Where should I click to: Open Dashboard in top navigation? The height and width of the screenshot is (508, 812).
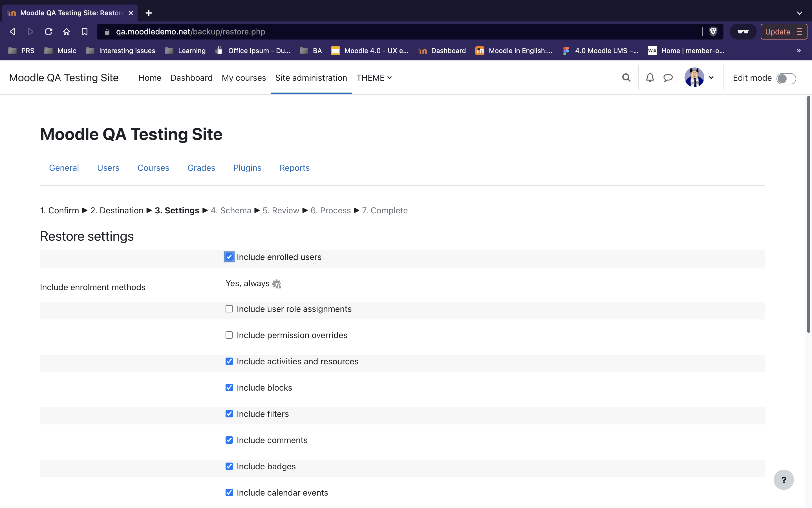191,78
